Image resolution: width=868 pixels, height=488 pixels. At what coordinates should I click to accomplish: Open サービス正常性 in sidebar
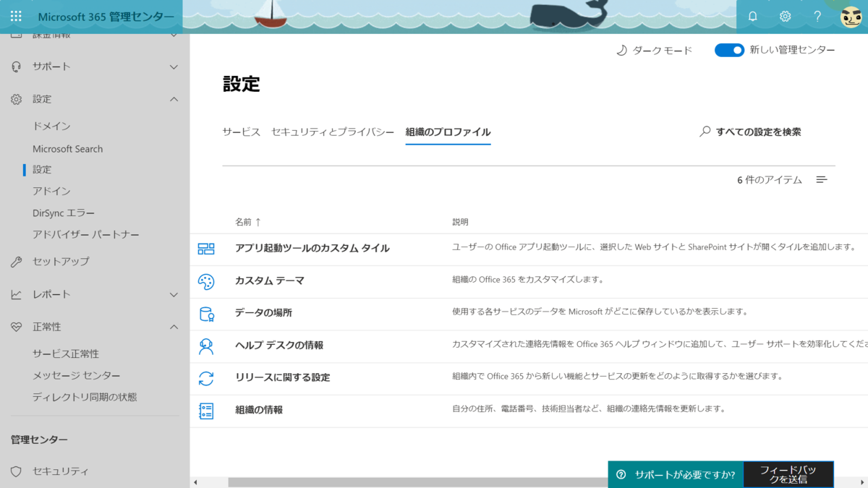pos(66,354)
